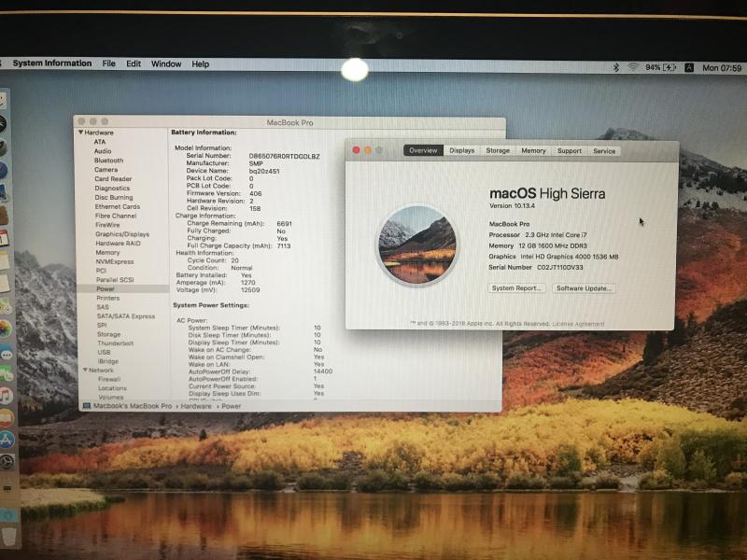The image size is (747, 560).
Task: Collapse the Hardware section triangle
Action: point(81,133)
